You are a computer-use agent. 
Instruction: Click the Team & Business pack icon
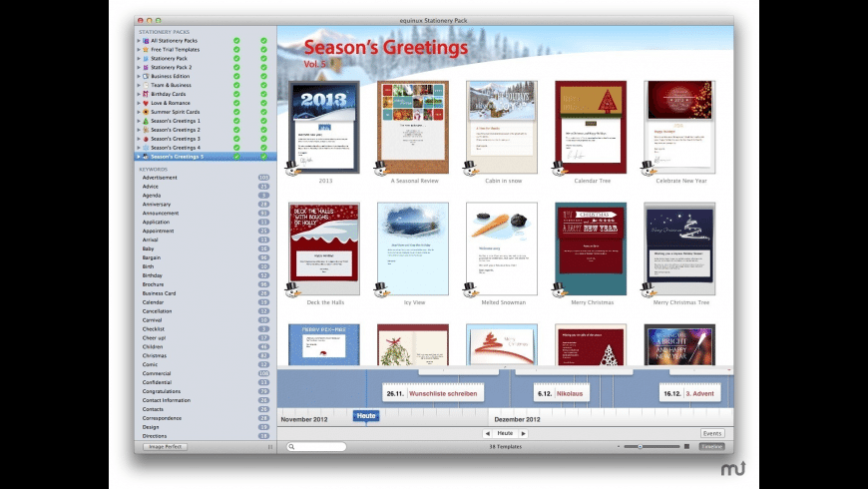click(146, 85)
